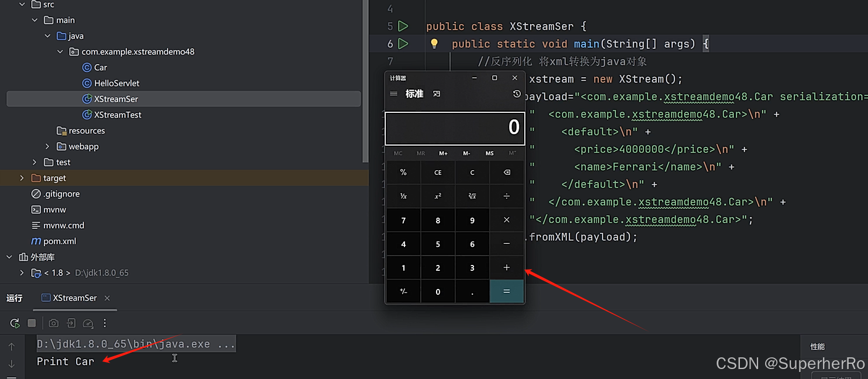Select the Car class file
This screenshot has height=379, width=868.
point(101,67)
